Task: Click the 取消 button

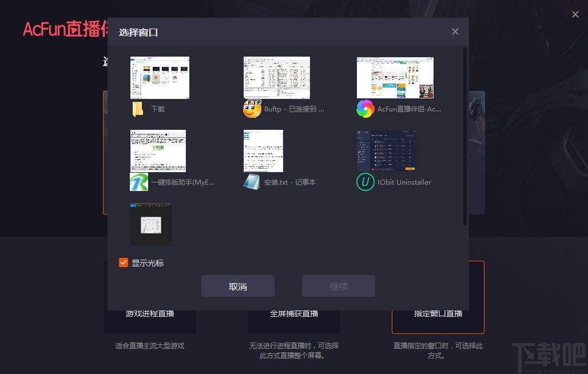Action: (x=237, y=286)
